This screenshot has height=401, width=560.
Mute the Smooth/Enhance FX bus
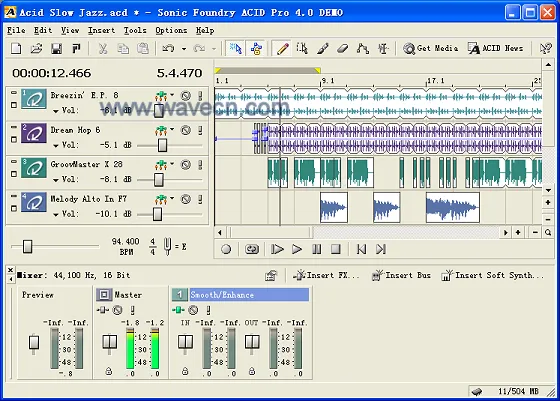(193, 310)
